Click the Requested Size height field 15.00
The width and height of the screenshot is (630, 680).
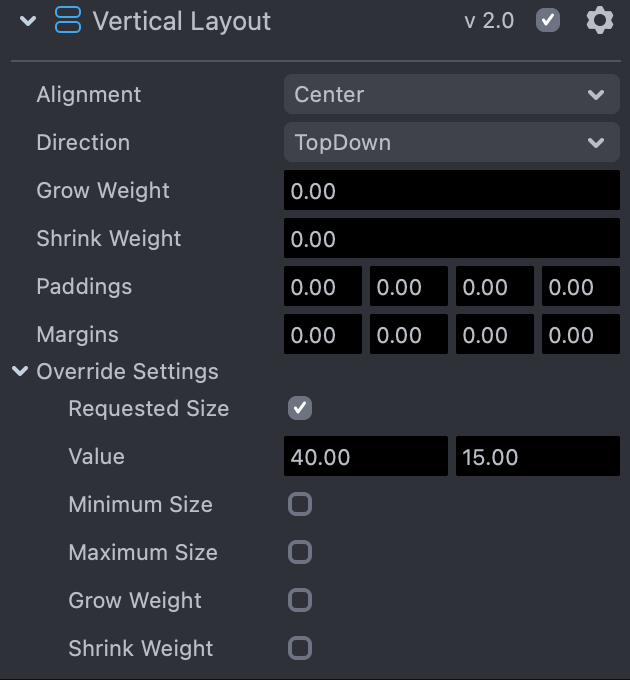[537, 457]
